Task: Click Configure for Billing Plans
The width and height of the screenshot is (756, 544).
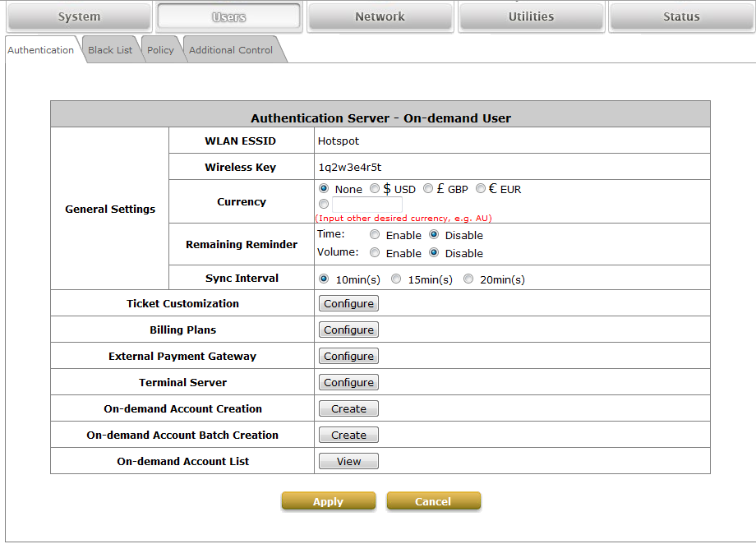Action: point(348,330)
